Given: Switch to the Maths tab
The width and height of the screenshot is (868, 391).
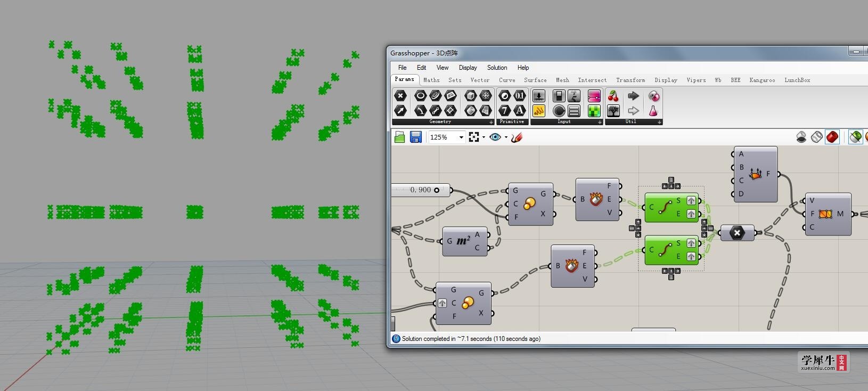Looking at the screenshot, I should (431, 80).
